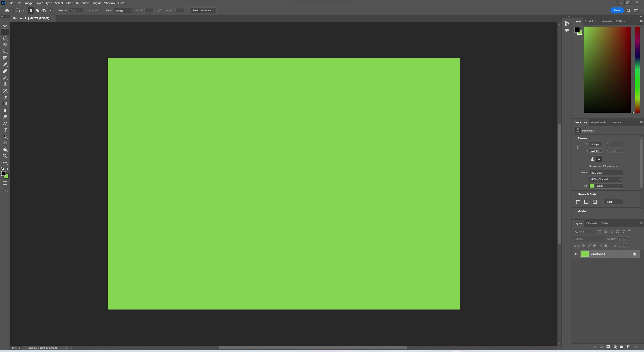Viewport: 644px width, 352px height.
Task: Select the Brush tool
Action: point(5,78)
